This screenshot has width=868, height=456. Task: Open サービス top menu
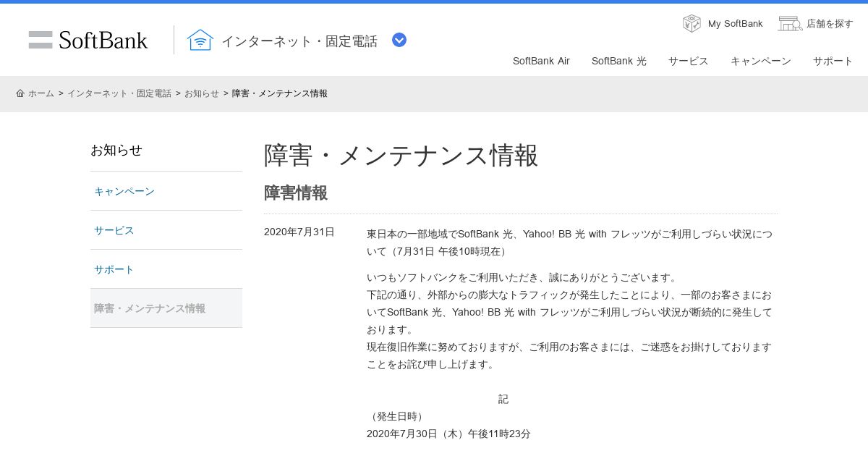[x=689, y=61]
